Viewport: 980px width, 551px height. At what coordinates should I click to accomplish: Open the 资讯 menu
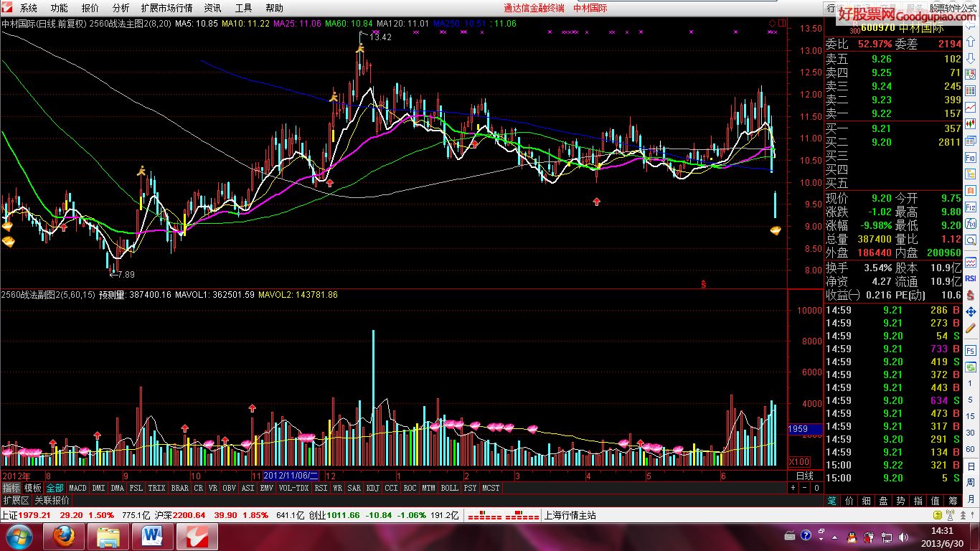point(212,8)
